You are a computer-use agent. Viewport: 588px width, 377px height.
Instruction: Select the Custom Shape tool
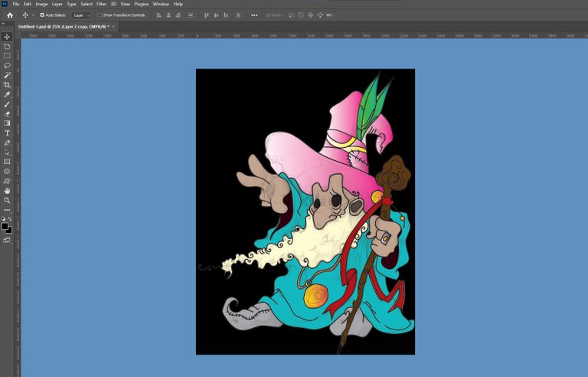pos(7,181)
